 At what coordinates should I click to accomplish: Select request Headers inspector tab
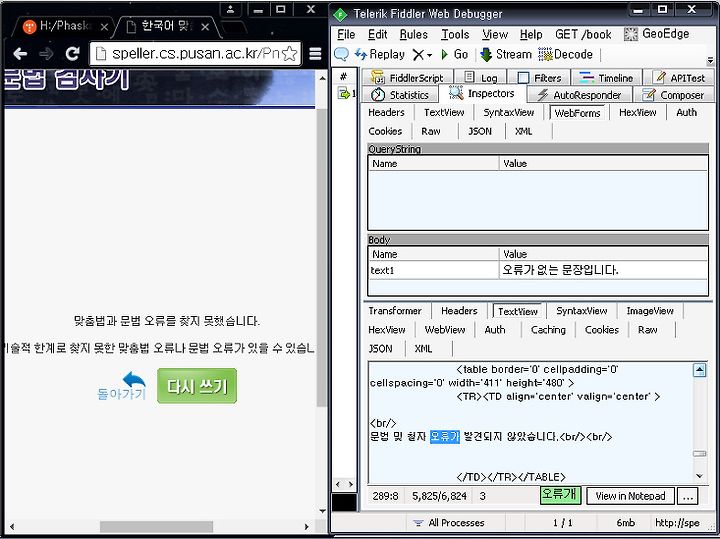tap(387, 112)
